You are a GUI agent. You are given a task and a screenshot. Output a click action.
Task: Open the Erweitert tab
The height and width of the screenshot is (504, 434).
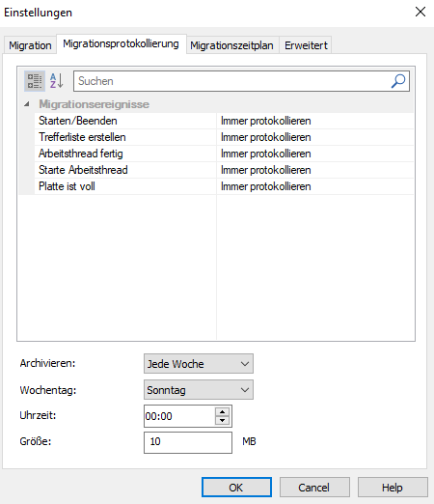pos(306,45)
